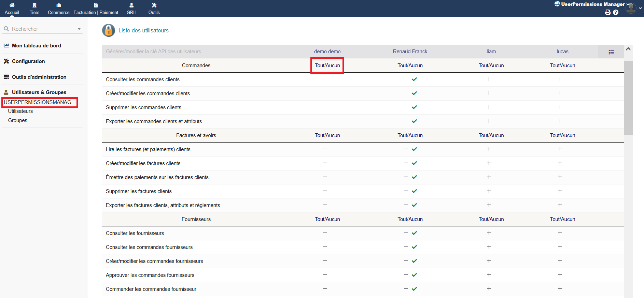Click the help question mark icon
This screenshot has height=298, width=644.
(616, 12)
